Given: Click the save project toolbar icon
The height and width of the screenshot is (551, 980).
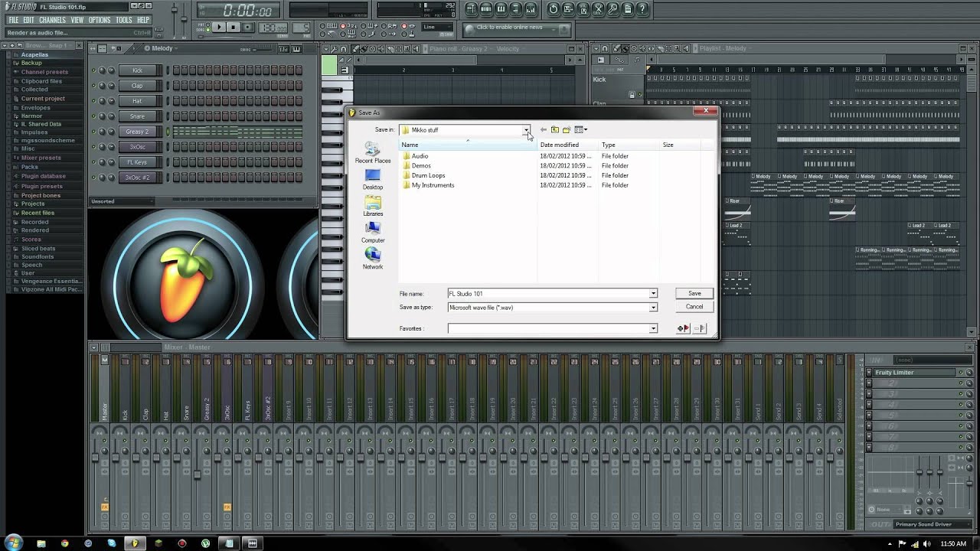Looking at the screenshot, I should pos(568,9).
